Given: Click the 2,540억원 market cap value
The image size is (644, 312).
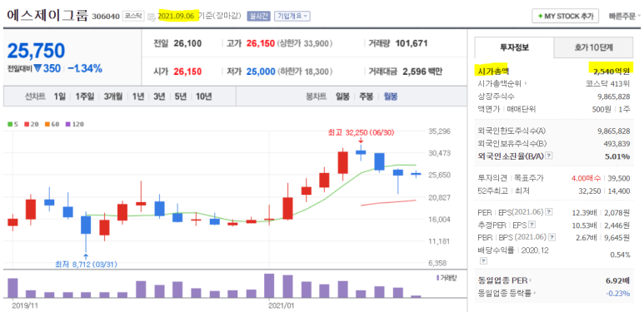Looking at the screenshot, I should click(612, 71).
